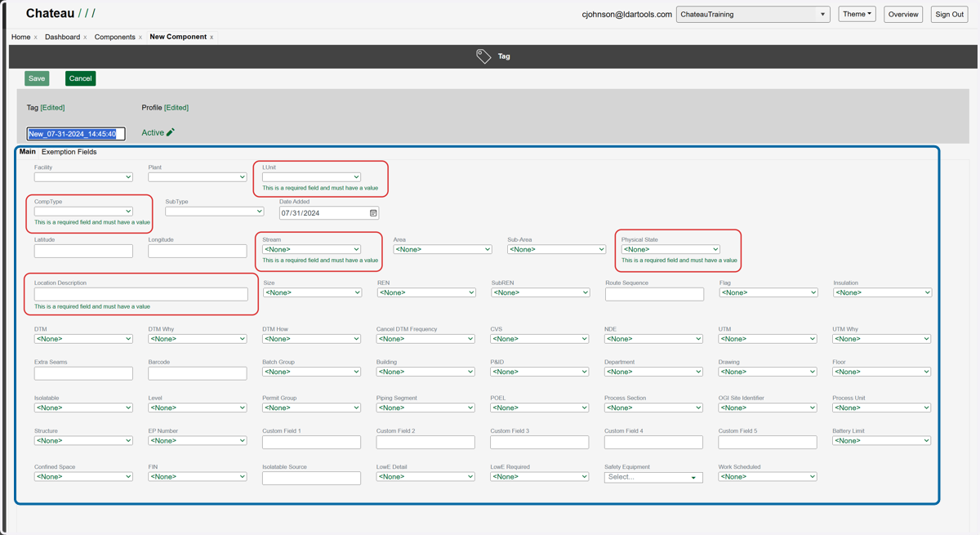980x535 pixels.
Task: Open the Insulation dropdown
Action: [x=882, y=292]
